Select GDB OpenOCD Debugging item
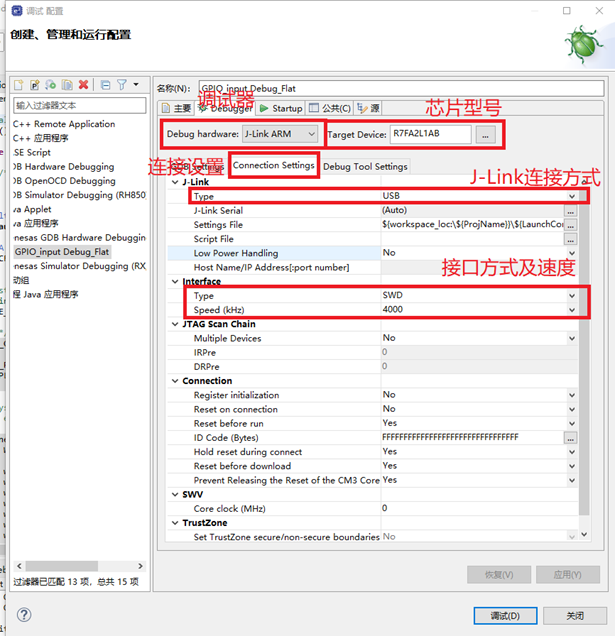Image resolution: width=615 pixels, height=636 pixels. tap(64, 181)
